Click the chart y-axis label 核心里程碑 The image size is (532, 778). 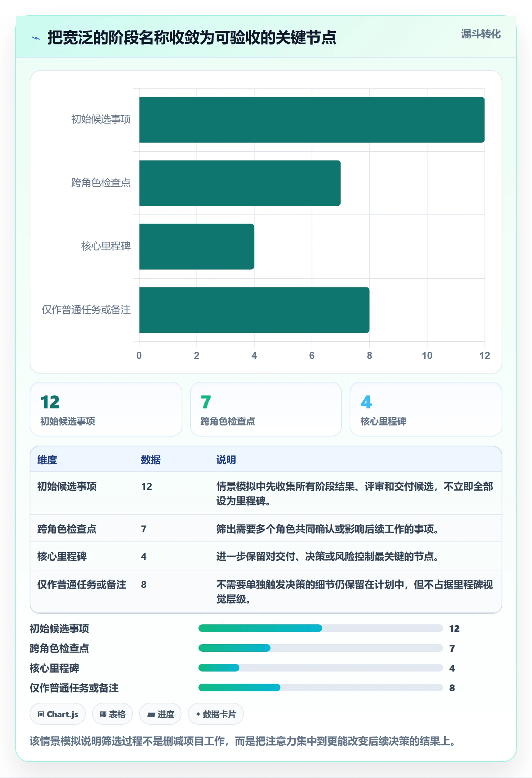(x=106, y=246)
